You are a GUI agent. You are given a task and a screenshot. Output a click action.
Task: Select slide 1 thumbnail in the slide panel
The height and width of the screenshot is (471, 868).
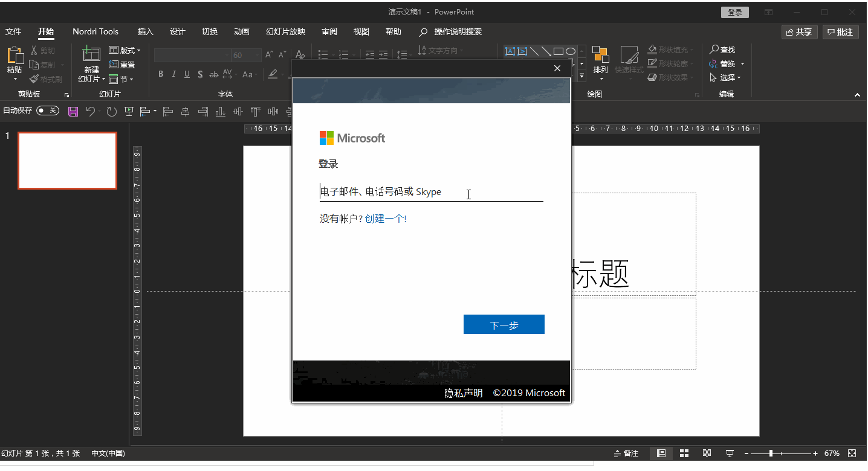(67, 161)
